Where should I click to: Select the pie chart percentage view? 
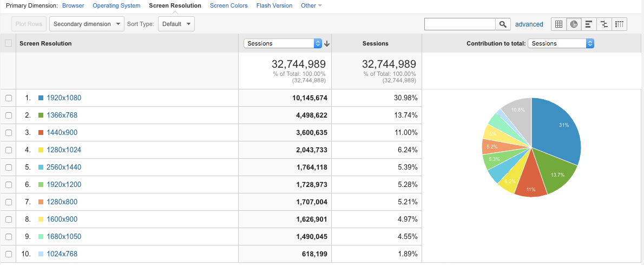point(574,24)
